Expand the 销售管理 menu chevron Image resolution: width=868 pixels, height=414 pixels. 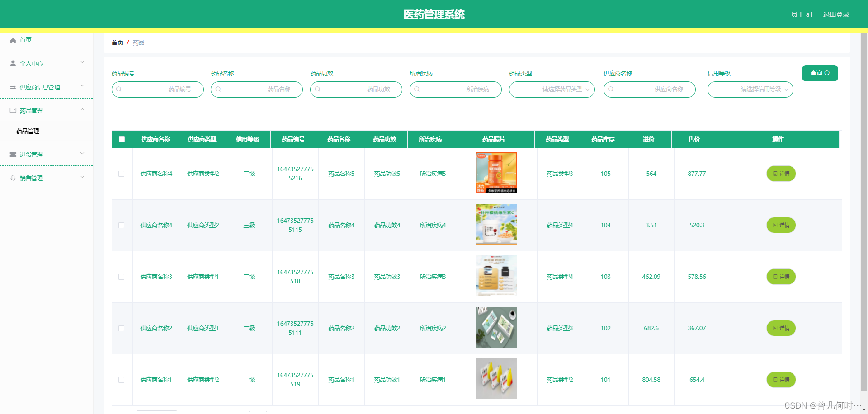click(82, 177)
